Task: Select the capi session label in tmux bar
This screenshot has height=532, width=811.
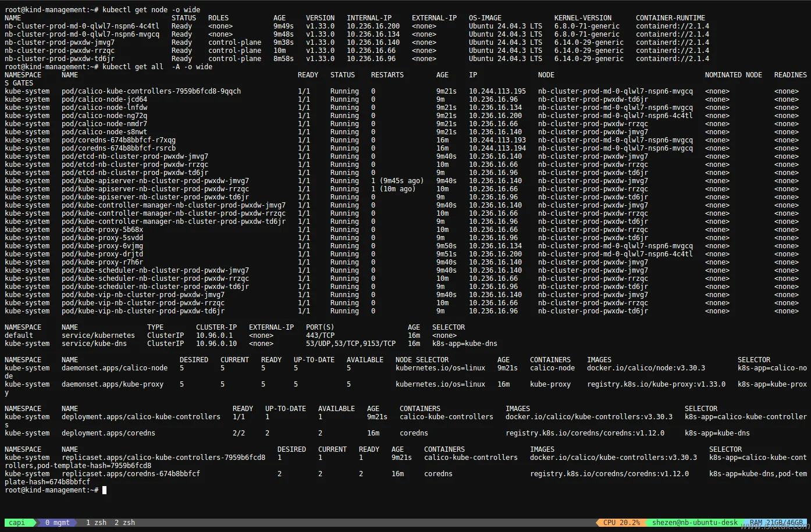Action: (x=17, y=523)
